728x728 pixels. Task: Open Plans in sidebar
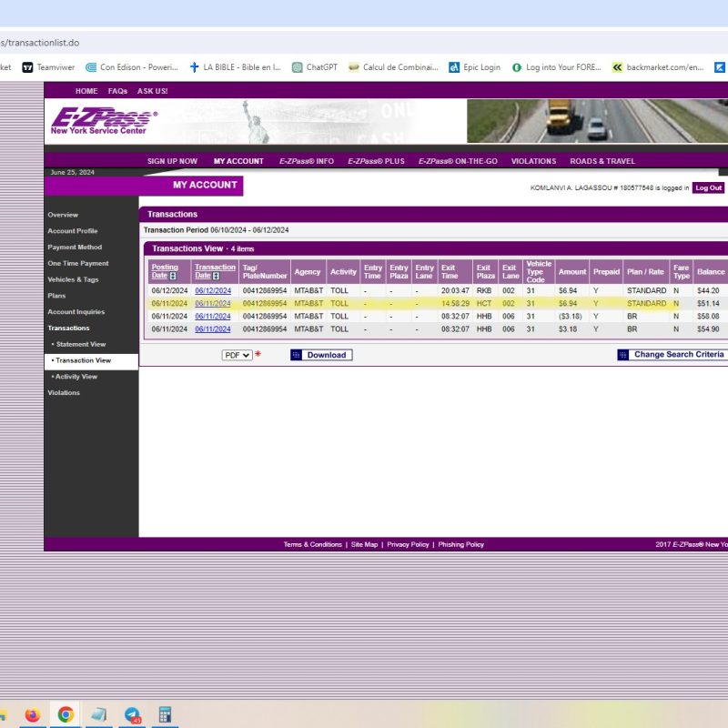(56, 296)
